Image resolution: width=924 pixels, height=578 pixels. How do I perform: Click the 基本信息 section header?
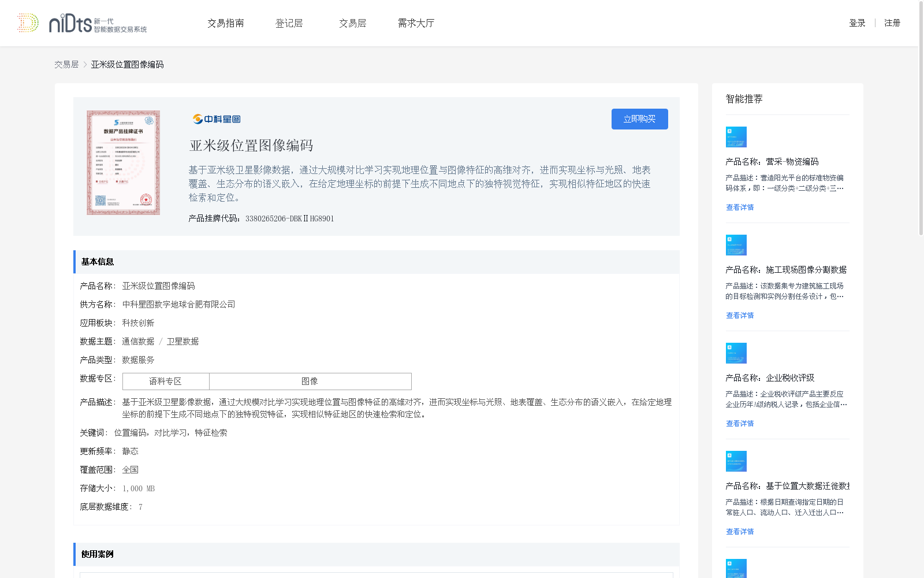point(377,262)
